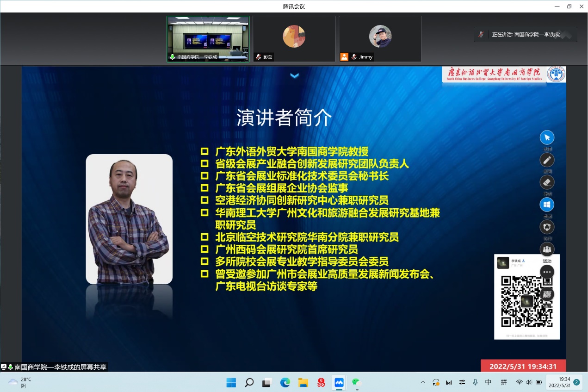Screen dimensions: 588x392
Task: Open the clock and date panel
Action: click(558, 382)
